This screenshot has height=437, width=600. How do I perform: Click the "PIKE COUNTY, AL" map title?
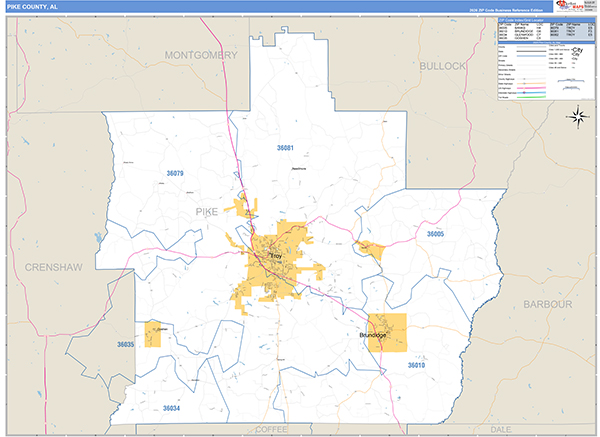(x=32, y=7)
